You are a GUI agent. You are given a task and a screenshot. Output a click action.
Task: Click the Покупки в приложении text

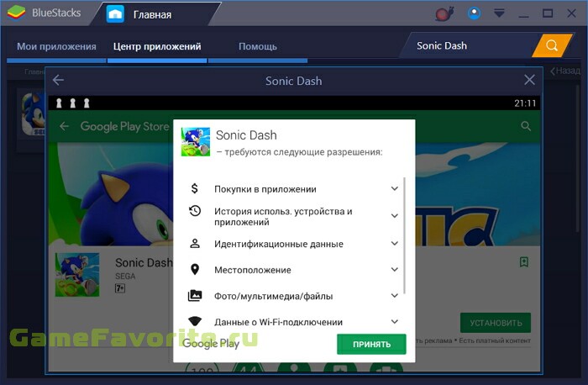(x=265, y=189)
